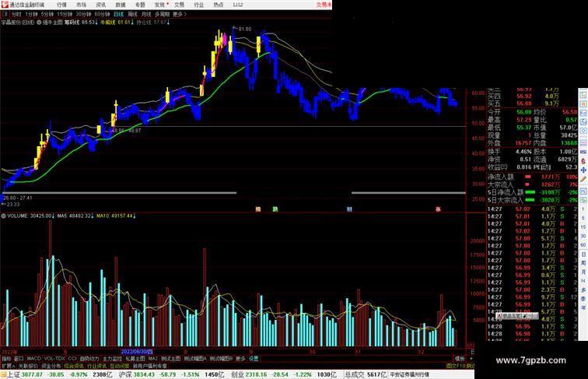Select the 周线 weekly period tab
The height and width of the screenshot is (379, 588).
[132, 14]
